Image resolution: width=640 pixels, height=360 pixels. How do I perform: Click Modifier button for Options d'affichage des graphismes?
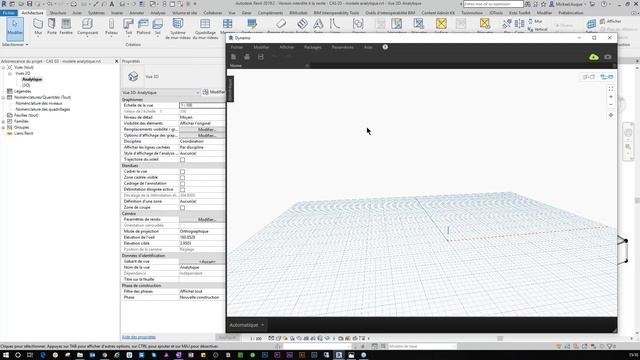(202, 136)
